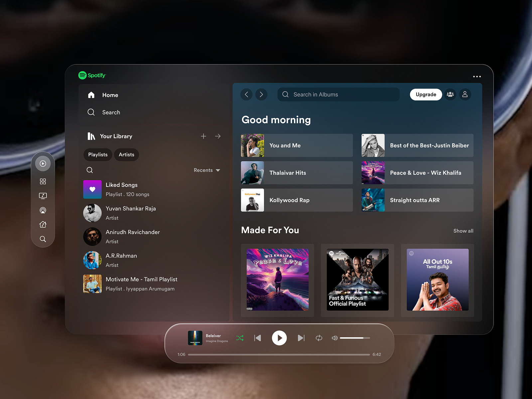Expand Your Library with arrow icon

tap(218, 136)
